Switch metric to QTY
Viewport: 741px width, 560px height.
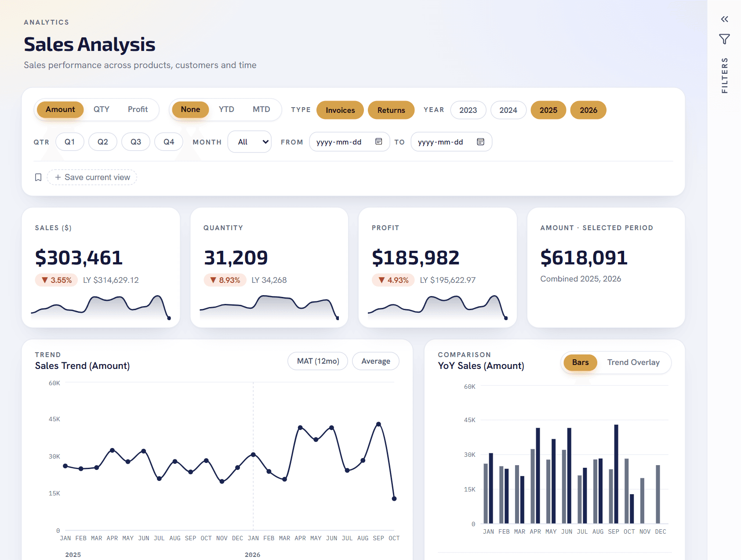tap(101, 109)
